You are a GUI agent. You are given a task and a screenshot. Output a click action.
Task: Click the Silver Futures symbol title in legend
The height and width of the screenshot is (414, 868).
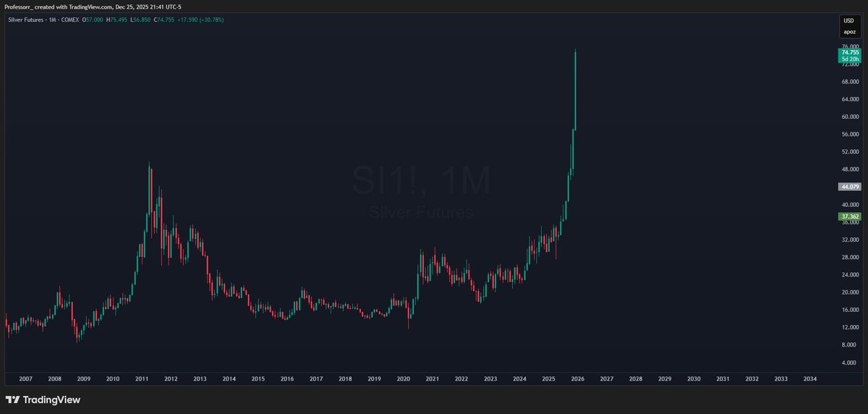coord(25,20)
